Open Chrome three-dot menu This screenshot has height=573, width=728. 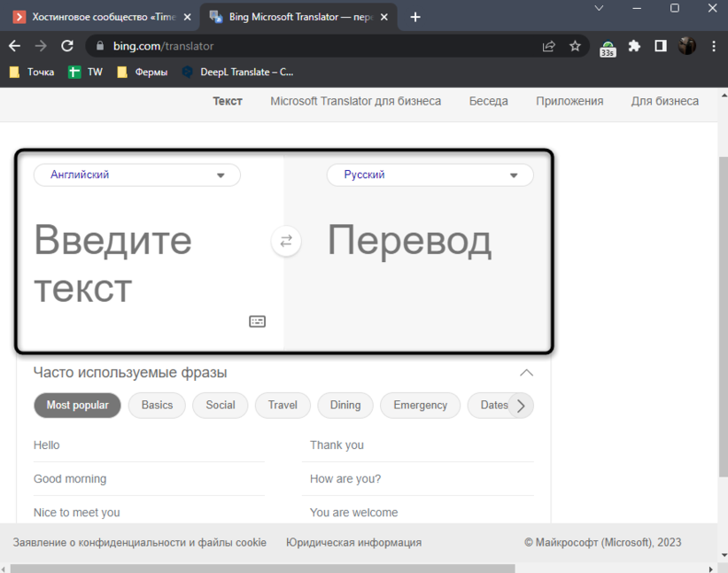point(714,46)
